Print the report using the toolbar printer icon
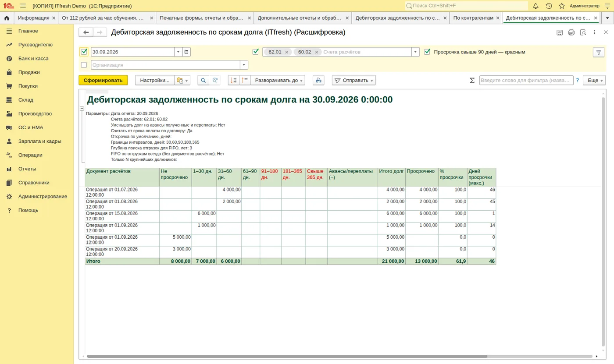The width and height of the screenshot is (614, 364). tap(318, 80)
